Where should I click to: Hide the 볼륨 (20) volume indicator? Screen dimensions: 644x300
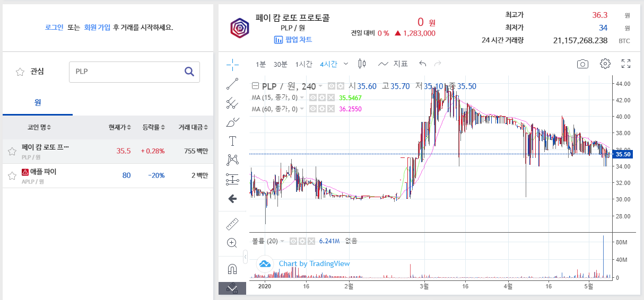click(x=293, y=241)
